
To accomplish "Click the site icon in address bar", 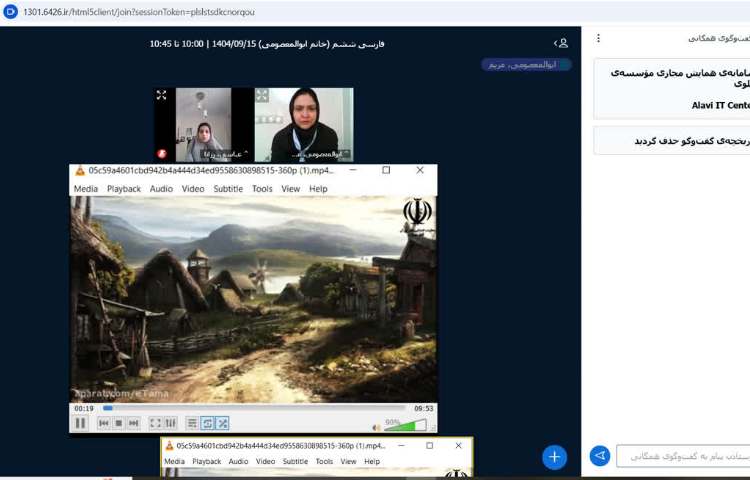I will click(10, 11).
